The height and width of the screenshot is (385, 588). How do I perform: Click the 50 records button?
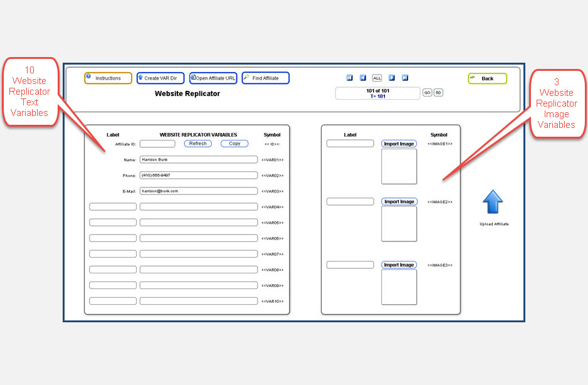point(438,93)
